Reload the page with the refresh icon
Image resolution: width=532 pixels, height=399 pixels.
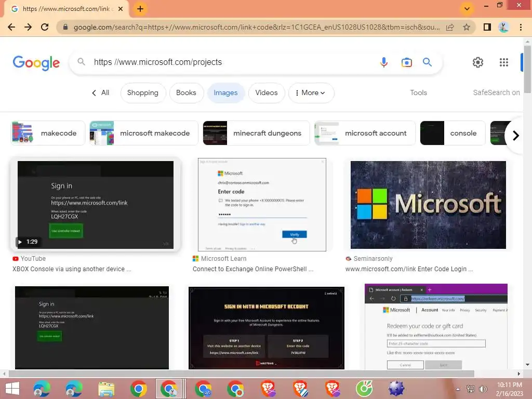[45, 27]
